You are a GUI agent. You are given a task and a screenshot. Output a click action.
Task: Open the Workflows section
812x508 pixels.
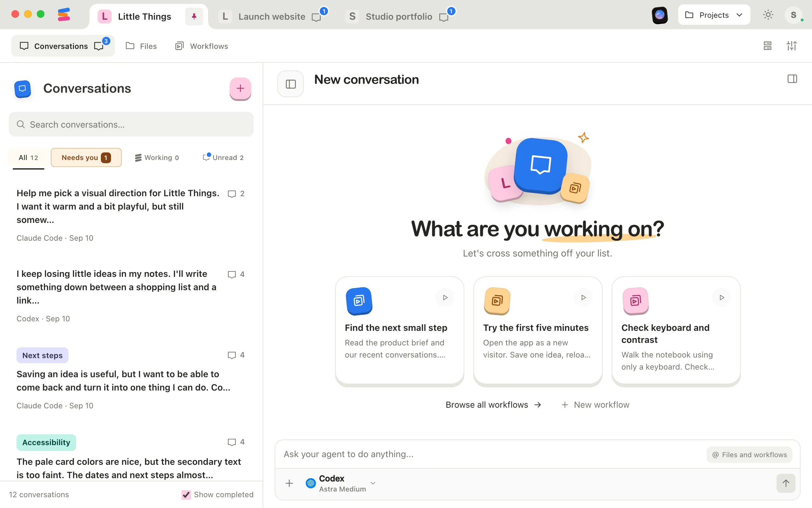(x=202, y=46)
